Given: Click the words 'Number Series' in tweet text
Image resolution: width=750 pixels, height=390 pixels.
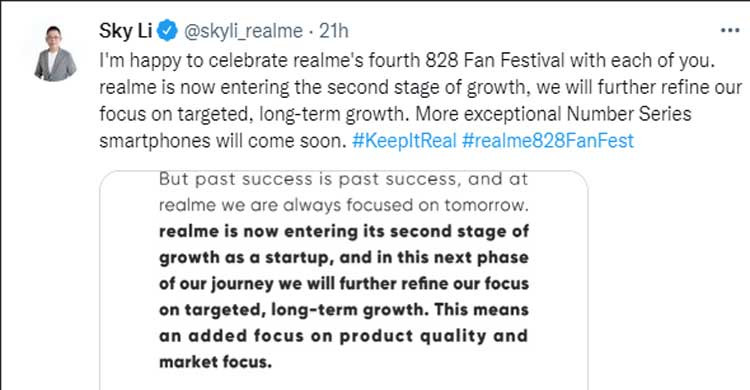Looking at the screenshot, I should coord(629,114).
